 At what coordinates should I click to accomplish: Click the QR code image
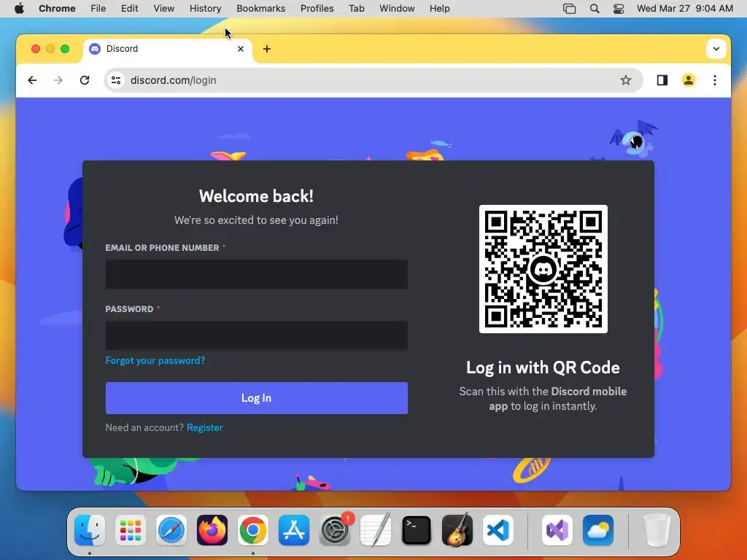click(543, 269)
